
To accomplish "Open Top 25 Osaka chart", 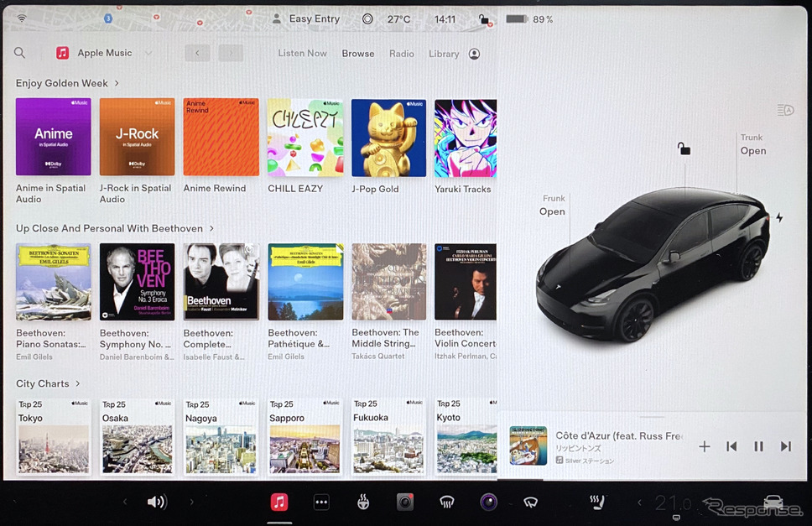I will pos(138,436).
